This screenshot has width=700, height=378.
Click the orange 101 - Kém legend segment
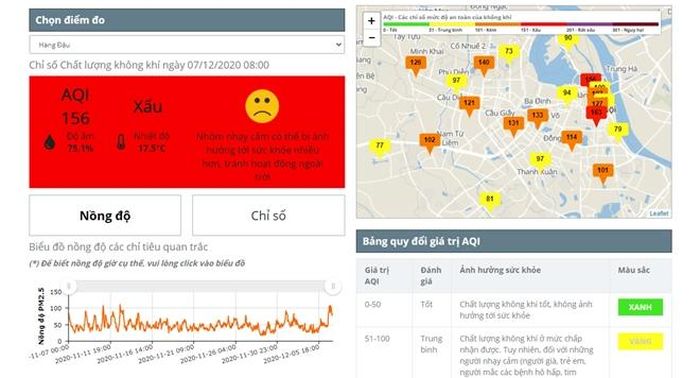(x=498, y=24)
